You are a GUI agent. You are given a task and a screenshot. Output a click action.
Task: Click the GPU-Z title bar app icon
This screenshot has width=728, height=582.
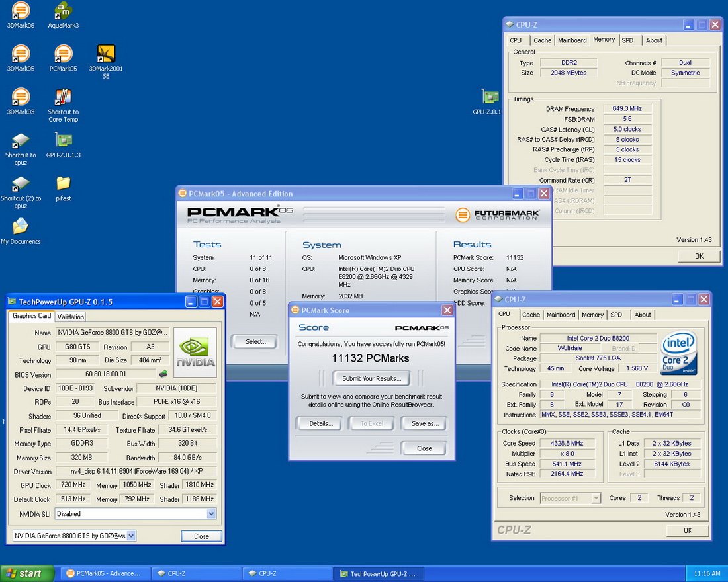coord(12,302)
